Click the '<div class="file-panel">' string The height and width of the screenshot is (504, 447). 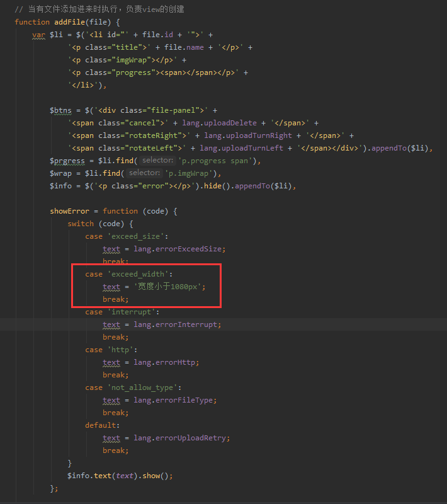click(x=151, y=111)
